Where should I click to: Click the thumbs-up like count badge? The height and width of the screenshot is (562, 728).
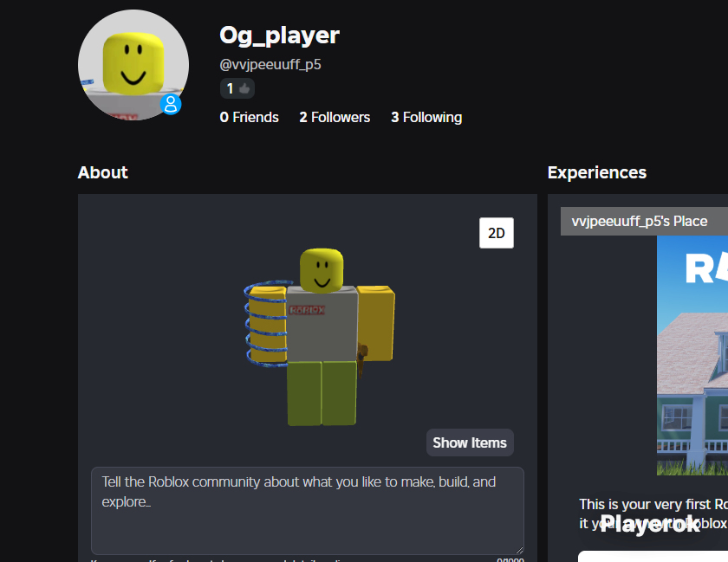[237, 88]
